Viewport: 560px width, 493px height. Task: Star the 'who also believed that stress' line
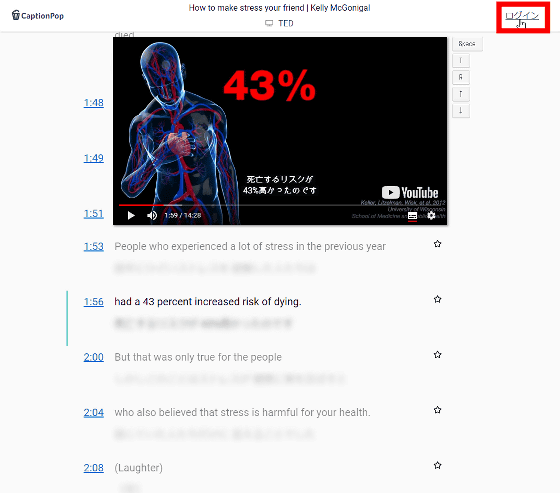click(438, 410)
